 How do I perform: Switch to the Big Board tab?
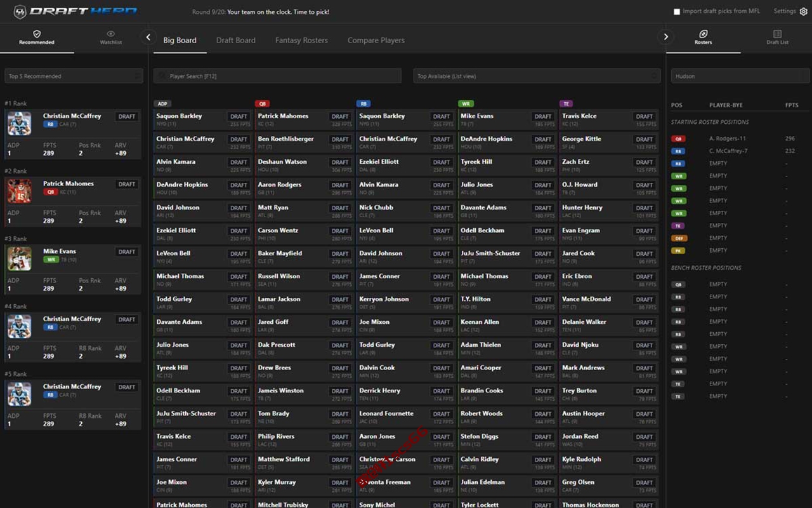coord(180,40)
